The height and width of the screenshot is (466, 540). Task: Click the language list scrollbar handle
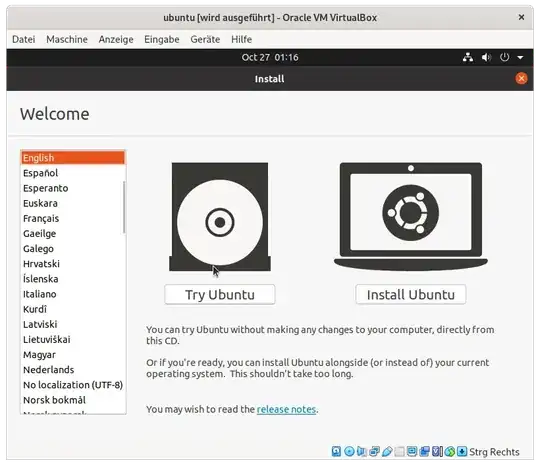(124, 207)
